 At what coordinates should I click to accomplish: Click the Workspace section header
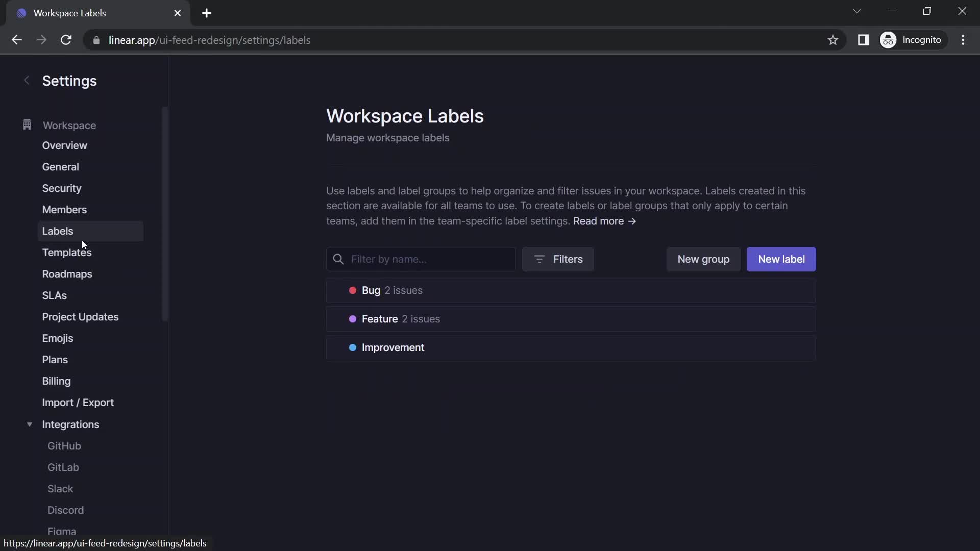(x=69, y=126)
